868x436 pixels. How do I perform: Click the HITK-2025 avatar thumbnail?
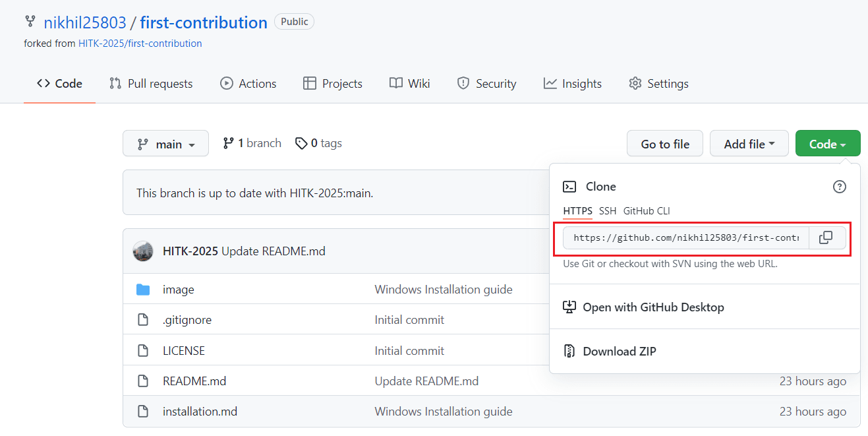[143, 251]
